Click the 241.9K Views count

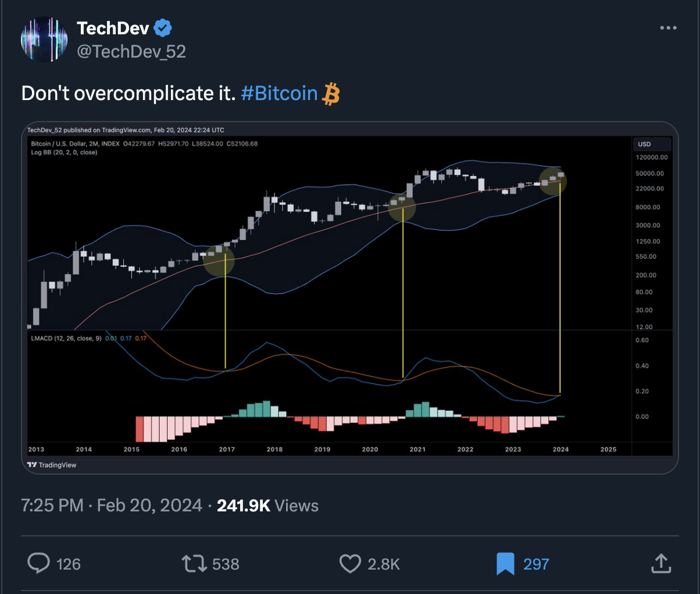[x=267, y=505]
